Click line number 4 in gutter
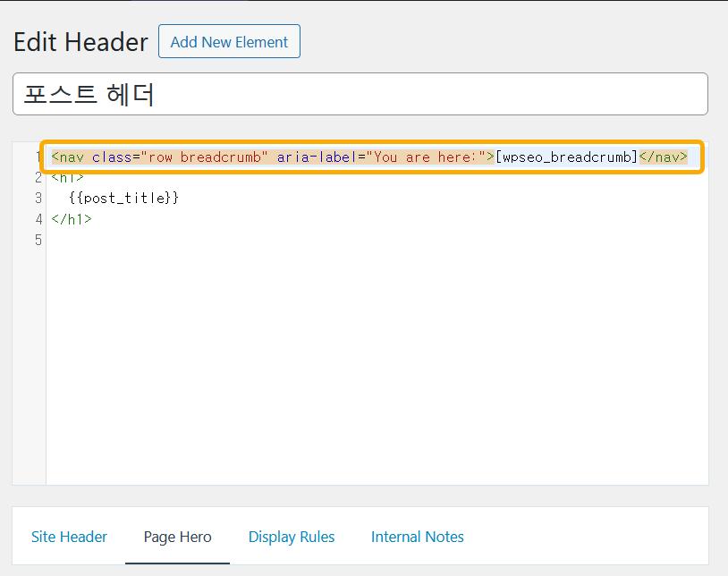 (38, 219)
